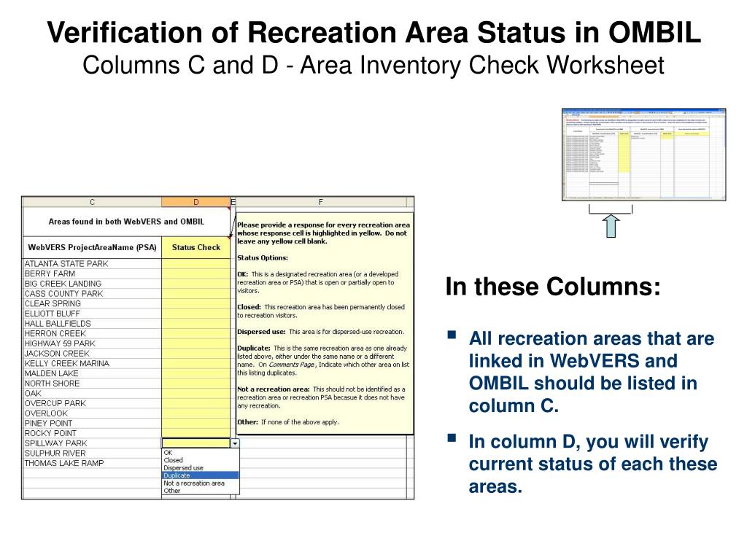This screenshot has width=747, height=560.
Task: Select the OVERCUP PARK cell
Action: pyautogui.click(x=92, y=403)
